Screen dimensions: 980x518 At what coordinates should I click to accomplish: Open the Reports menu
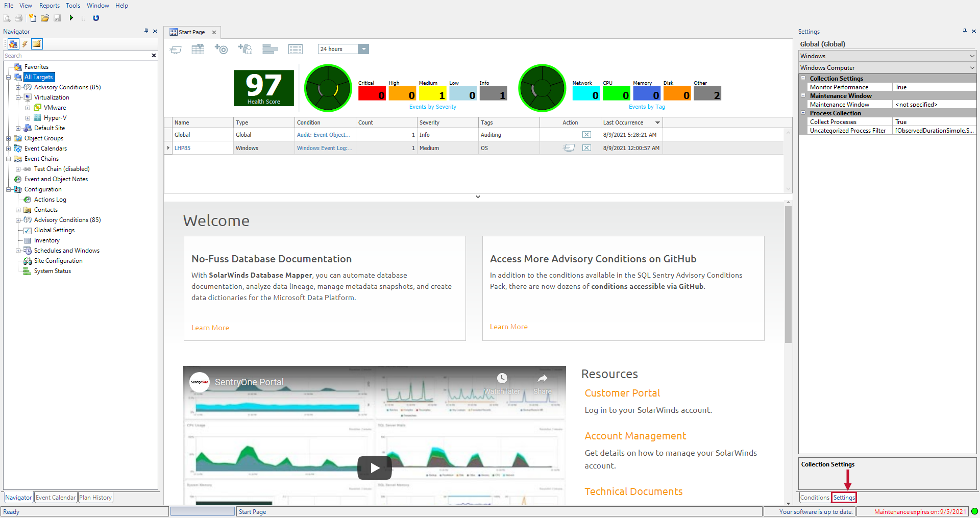(50, 6)
